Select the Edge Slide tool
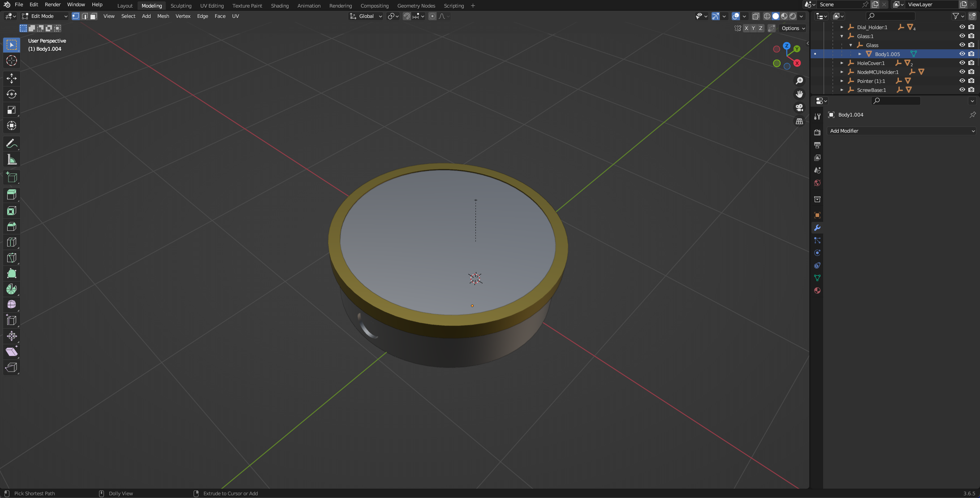This screenshot has width=980, height=498. 12,320
